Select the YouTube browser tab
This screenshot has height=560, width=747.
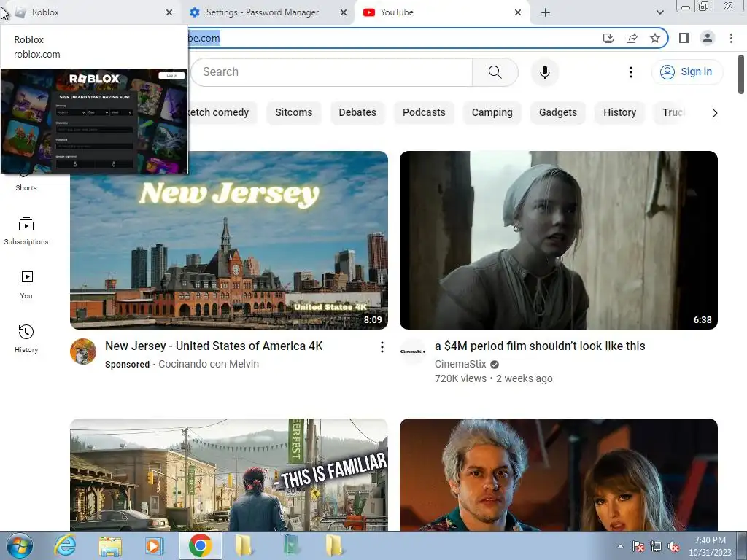point(441,12)
